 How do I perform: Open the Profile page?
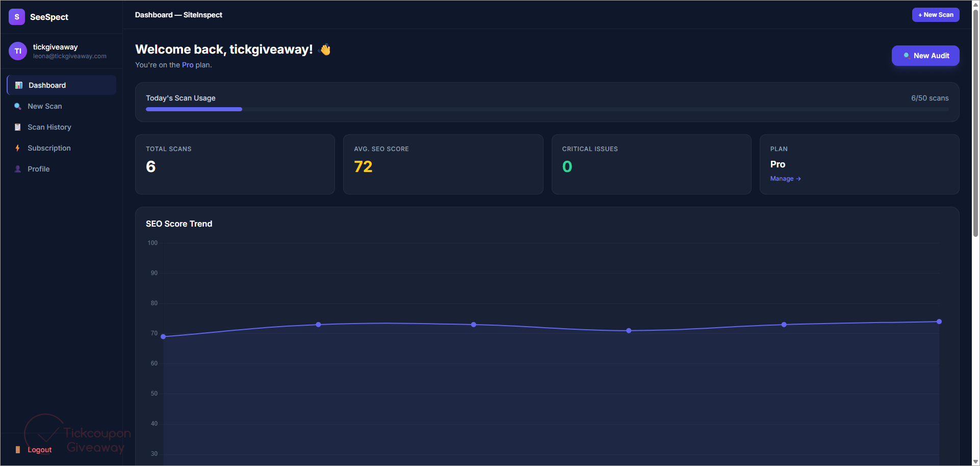pos(62,169)
